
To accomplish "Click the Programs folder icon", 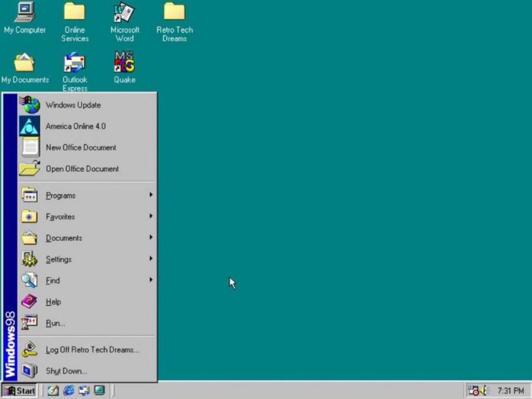I will pos(30,195).
